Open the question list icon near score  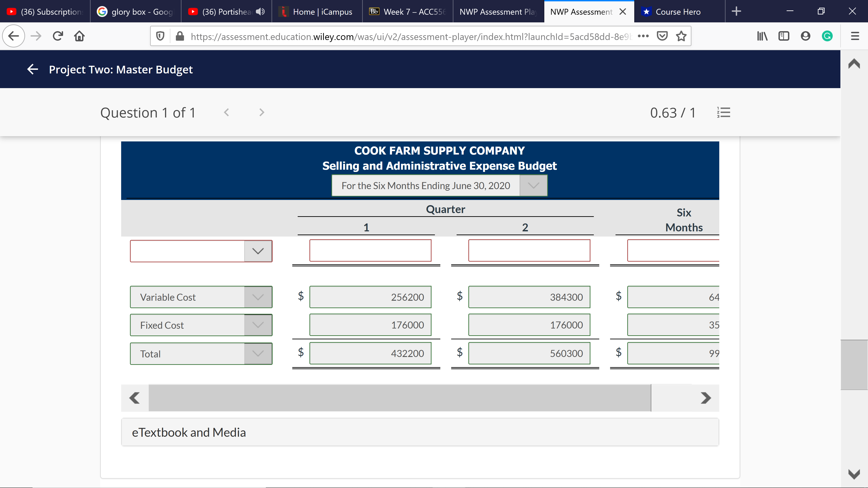pos(723,113)
